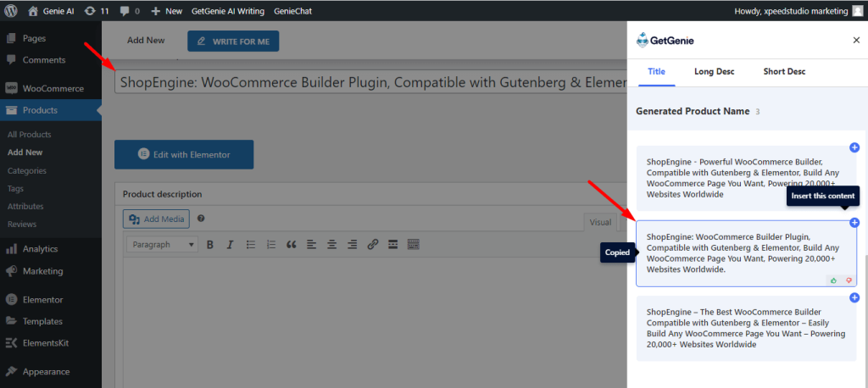The image size is (868, 388).
Task: Open product Categories
Action: click(x=27, y=170)
